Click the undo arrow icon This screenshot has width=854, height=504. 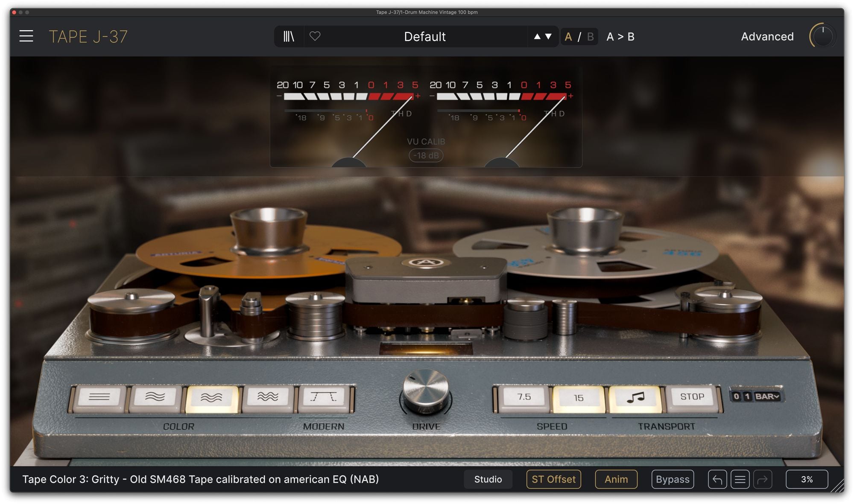coord(717,479)
